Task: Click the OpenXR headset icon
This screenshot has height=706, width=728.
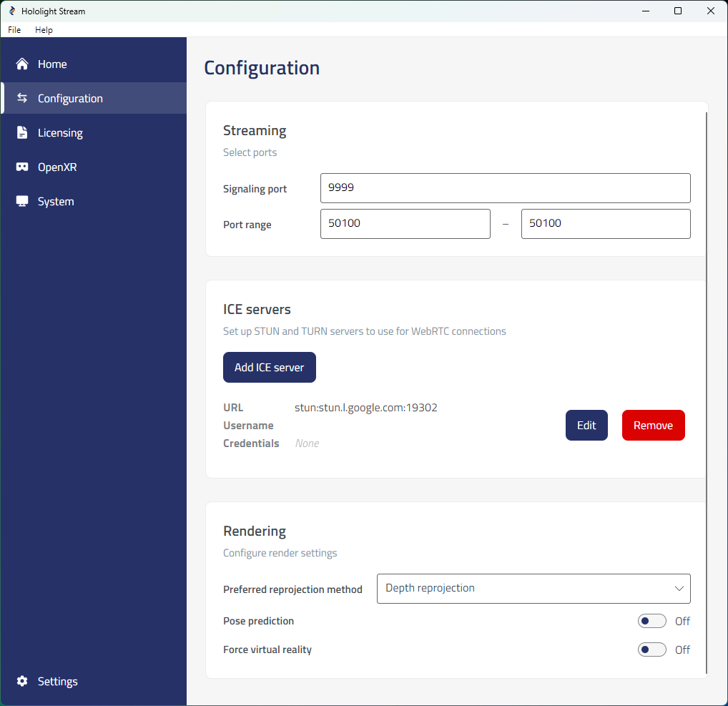Action: point(22,167)
